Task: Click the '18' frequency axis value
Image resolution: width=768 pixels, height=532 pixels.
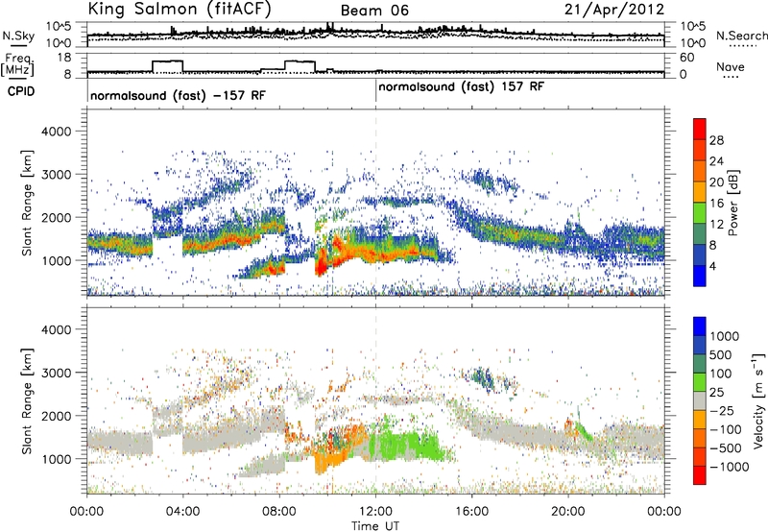Action: click(x=64, y=58)
